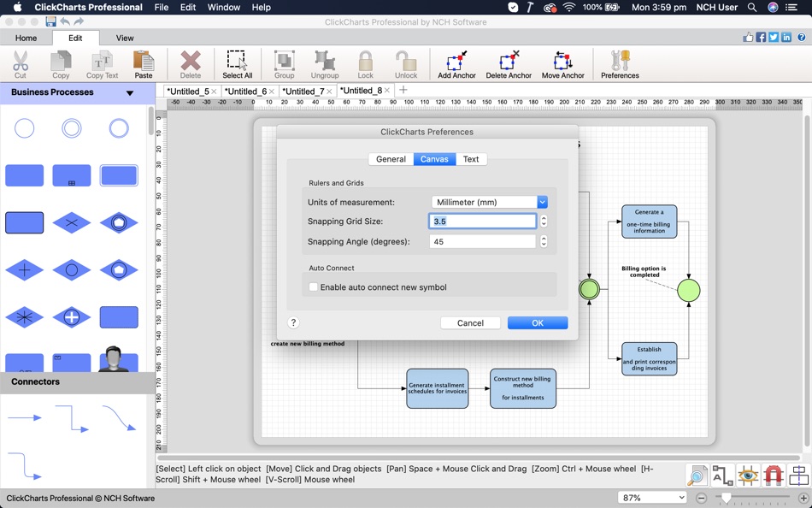Click the undo arrow in title bar

(x=65, y=21)
